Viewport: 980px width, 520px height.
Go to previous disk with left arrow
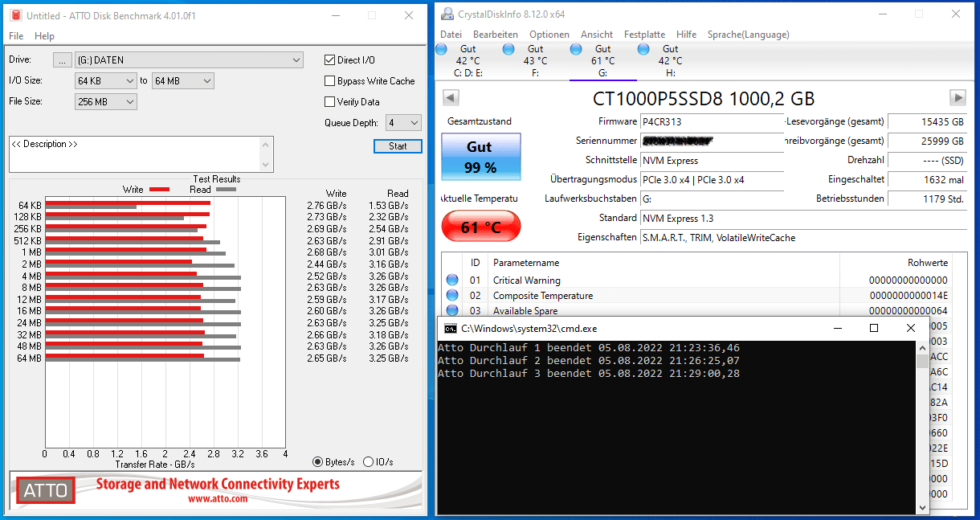coord(451,97)
